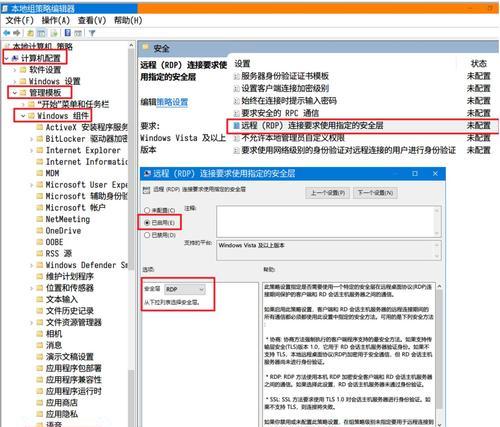Click the help text scrollbar up arrow
Image resolution: width=500 pixels, height=427 pixels.
[439, 286]
